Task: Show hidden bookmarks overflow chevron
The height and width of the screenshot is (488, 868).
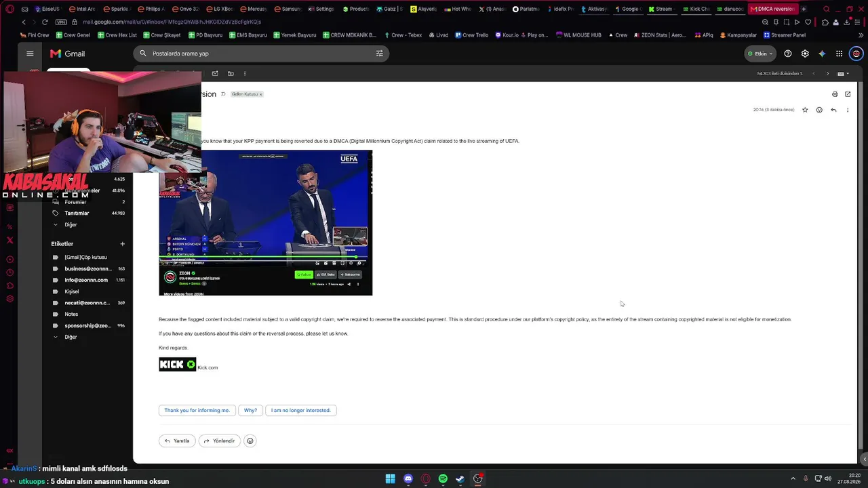Action: point(861,35)
